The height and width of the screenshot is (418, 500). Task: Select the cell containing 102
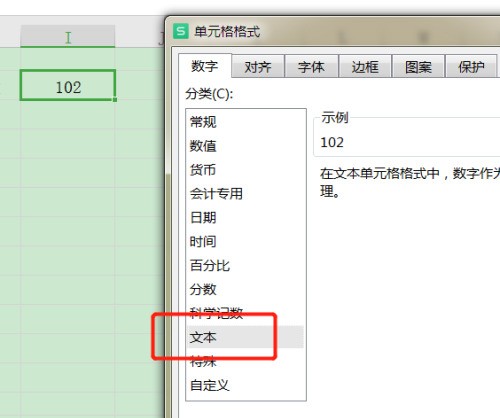click(x=68, y=85)
